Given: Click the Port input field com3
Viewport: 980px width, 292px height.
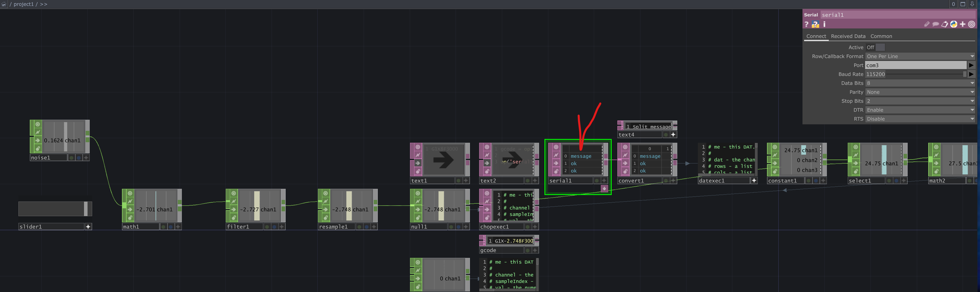Looking at the screenshot, I should (916, 65).
